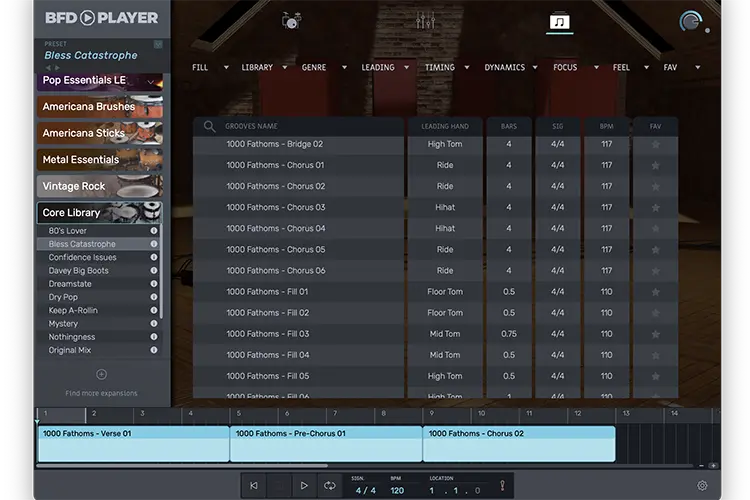This screenshot has height=500, width=750.
Task: Favorite 1000 Fathoms - Fill 01
Action: coord(655,292)
